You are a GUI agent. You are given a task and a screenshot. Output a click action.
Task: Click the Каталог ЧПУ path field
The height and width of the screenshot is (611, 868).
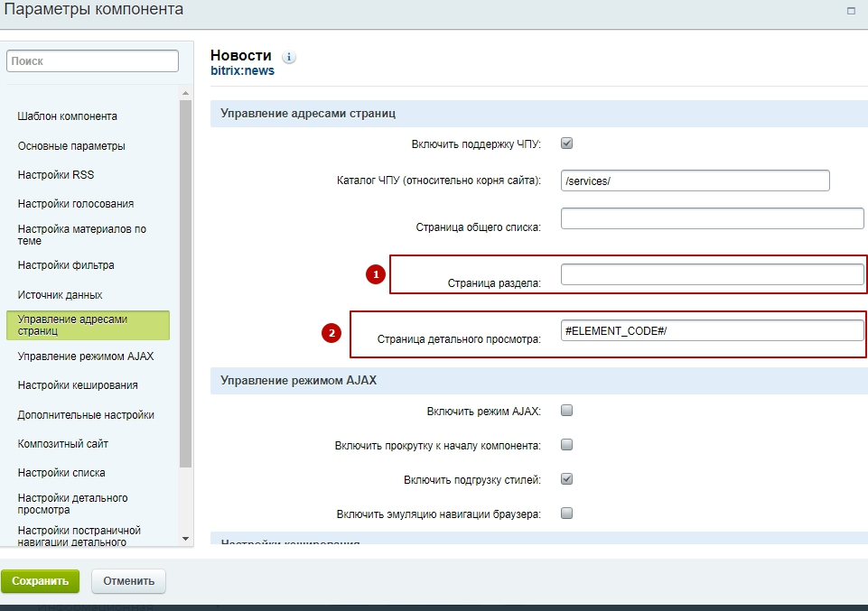click(x=695, y=181)
